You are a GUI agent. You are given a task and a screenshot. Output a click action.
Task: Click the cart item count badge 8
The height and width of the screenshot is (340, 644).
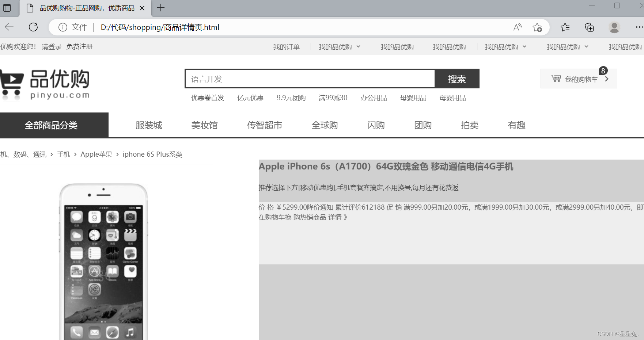point(603,71)
